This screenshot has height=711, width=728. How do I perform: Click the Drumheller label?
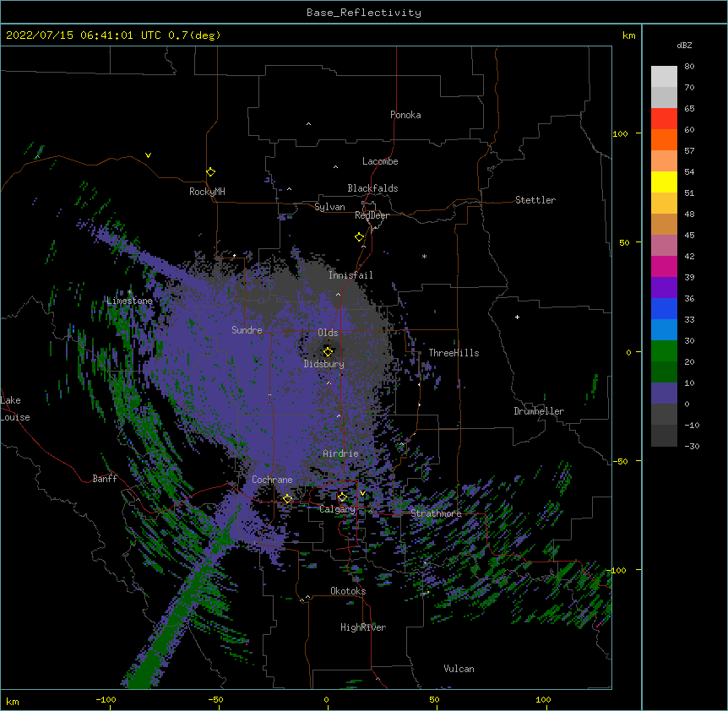[539, 411]
